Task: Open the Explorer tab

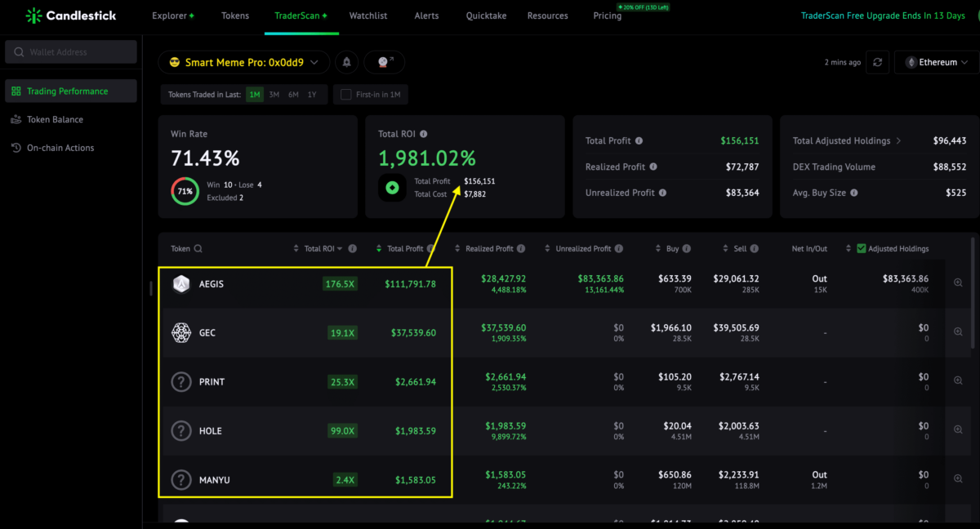Action: pyautogui.click(x=173, y=16)
